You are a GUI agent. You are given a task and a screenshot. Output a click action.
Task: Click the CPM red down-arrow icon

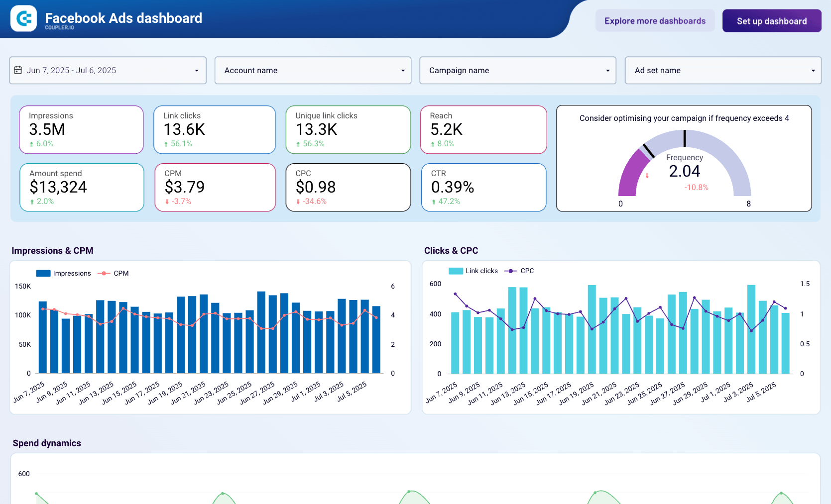pyautogui.click(x=167, y=202)
